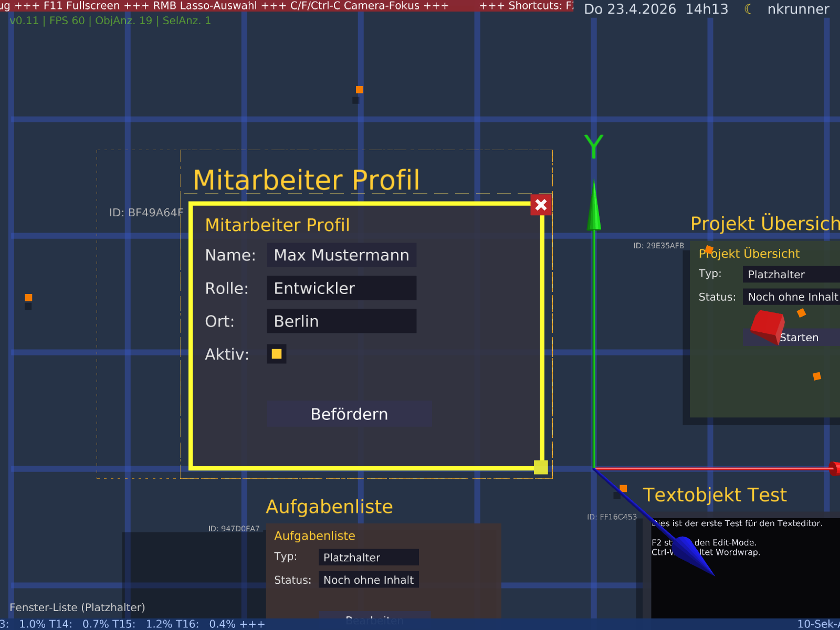
Task: Toggle the Aktiv checkbox in Mitarbeiter Profil
Action: tap(277, 354)
